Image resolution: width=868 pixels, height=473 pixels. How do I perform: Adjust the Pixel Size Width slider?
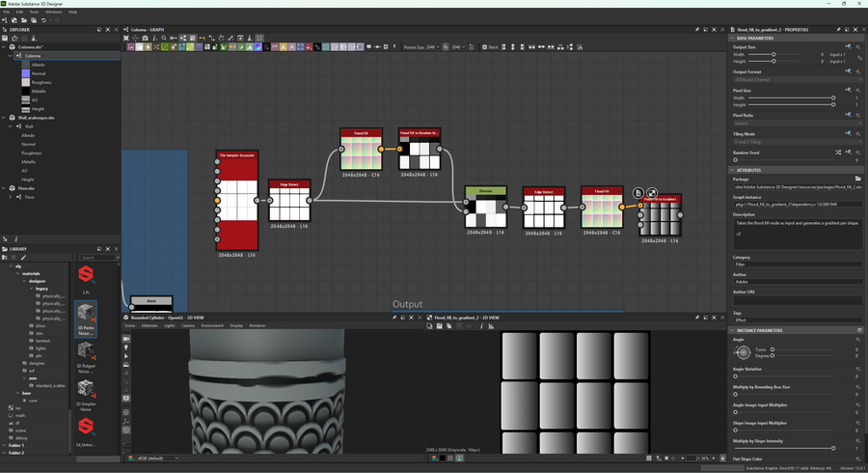coord(833,97)
